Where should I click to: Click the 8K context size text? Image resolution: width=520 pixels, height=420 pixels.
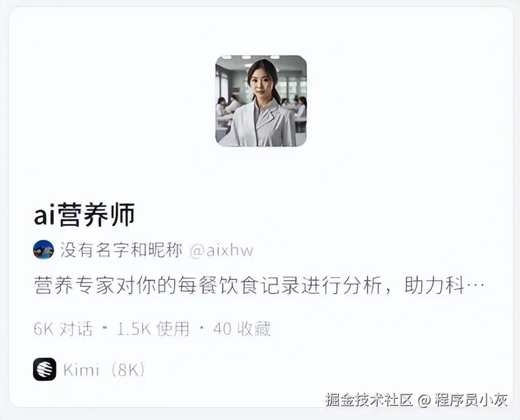coord(127,369)
